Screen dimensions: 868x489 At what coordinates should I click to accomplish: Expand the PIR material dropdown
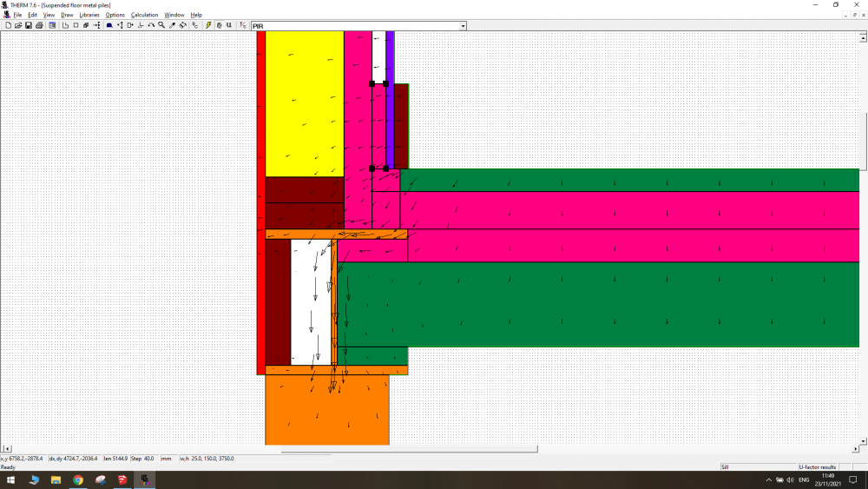[x=463, y=26]
